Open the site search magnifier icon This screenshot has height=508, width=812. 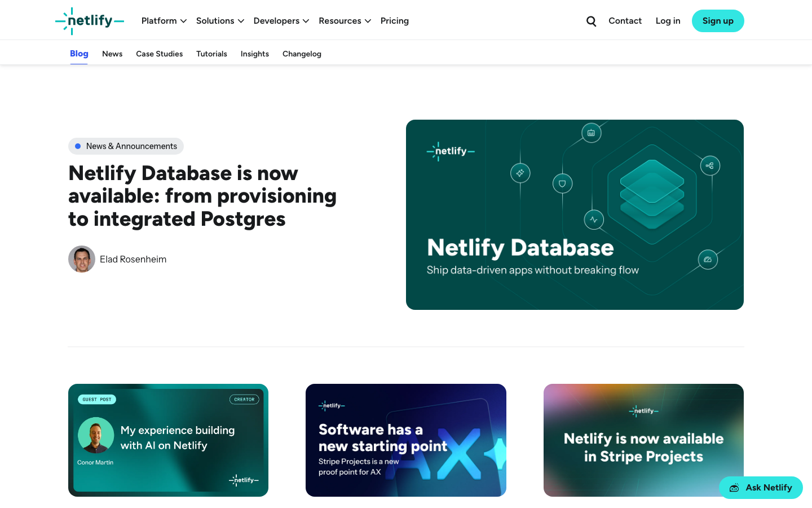click(591, 21)
